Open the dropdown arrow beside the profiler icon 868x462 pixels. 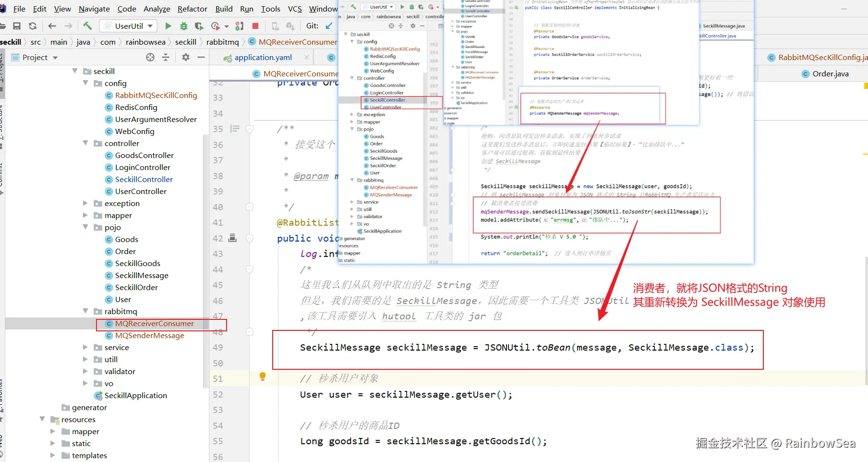tap(227, 26)
